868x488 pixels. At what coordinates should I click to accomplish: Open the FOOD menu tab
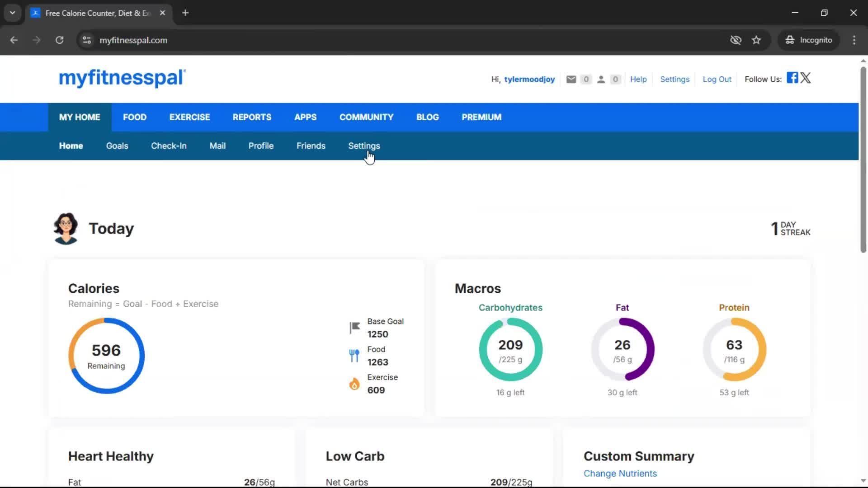coord(135,117)
